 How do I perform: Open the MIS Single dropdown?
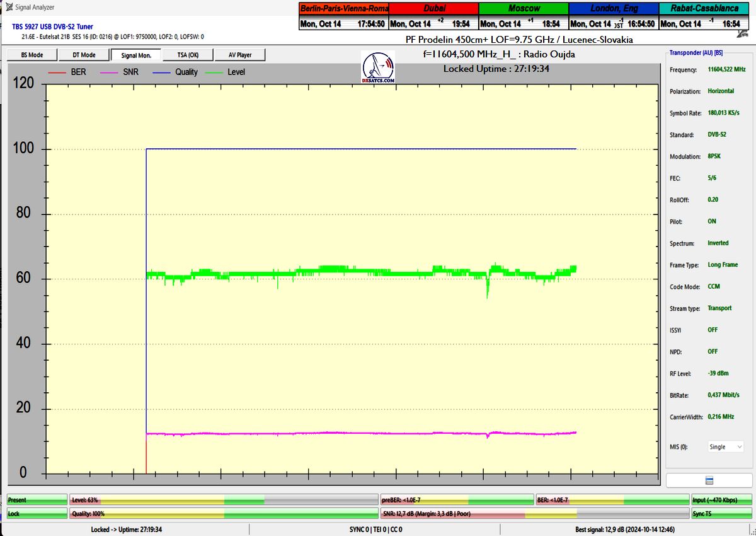click(726, 446)
